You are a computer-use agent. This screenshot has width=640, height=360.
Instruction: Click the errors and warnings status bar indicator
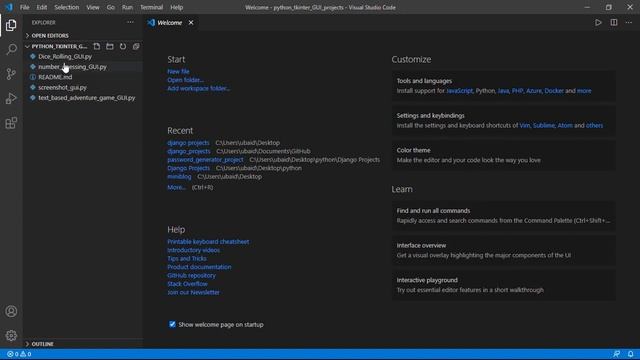[x=19, y=354]
